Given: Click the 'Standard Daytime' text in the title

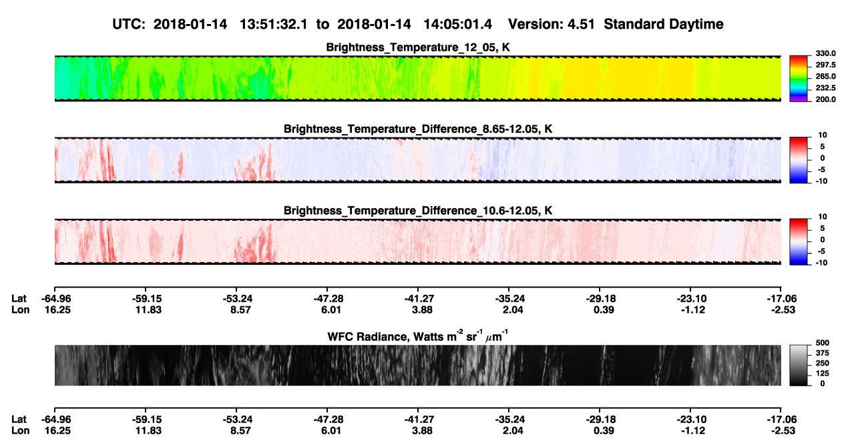Looking at the screenshot, I should pyautogui.click(x=664, y=25).
